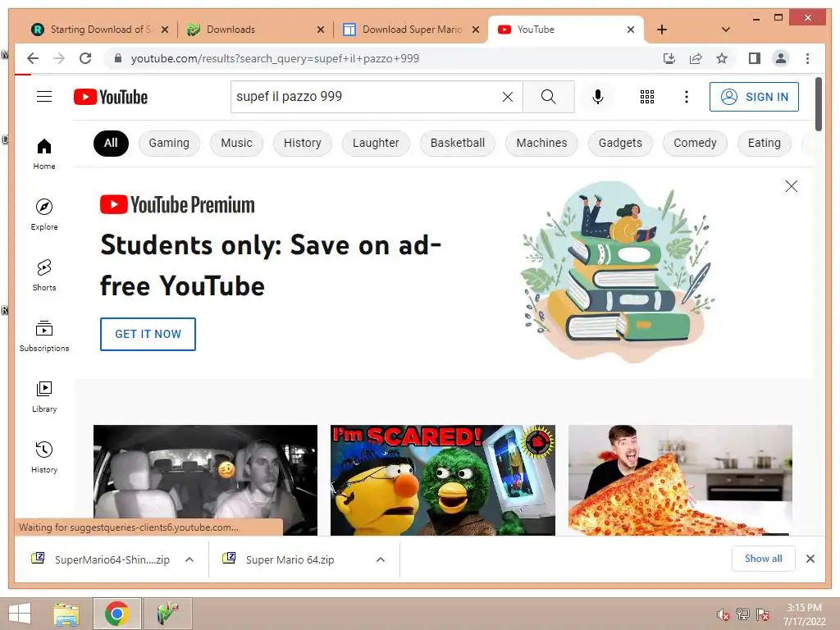
Task: Click the SIGN IN button
Action: [754, 97]
